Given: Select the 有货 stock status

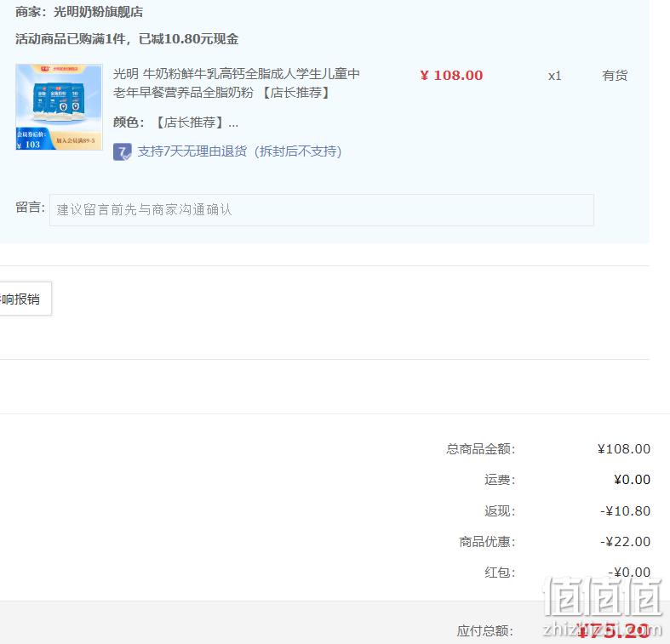Looking at the screenshot, I should [x=615, y=76].
